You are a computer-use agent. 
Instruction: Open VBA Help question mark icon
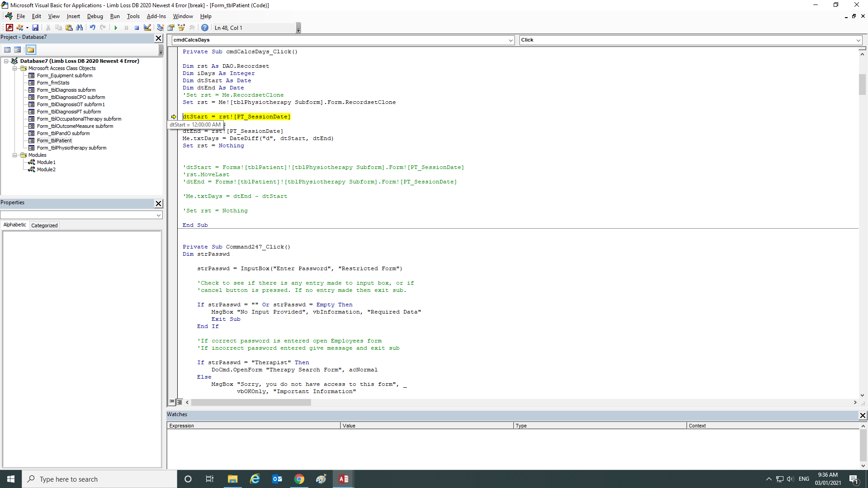(x=205, y=28)
